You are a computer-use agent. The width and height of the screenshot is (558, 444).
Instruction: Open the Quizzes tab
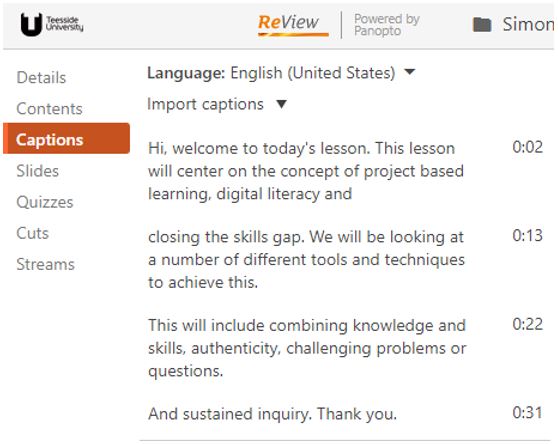[45, 202]
